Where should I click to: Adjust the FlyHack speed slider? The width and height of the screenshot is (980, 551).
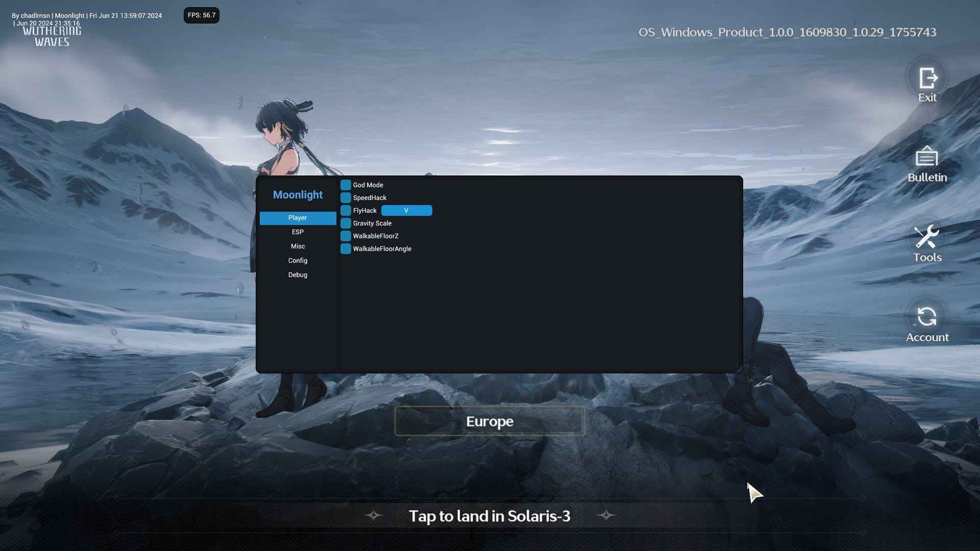click(406, 211)
